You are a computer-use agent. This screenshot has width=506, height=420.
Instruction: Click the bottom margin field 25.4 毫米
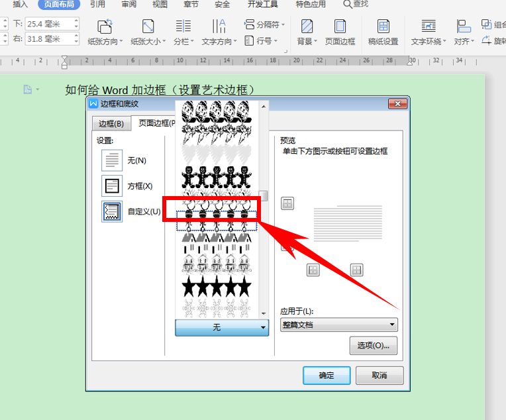[x=49, y=24]
